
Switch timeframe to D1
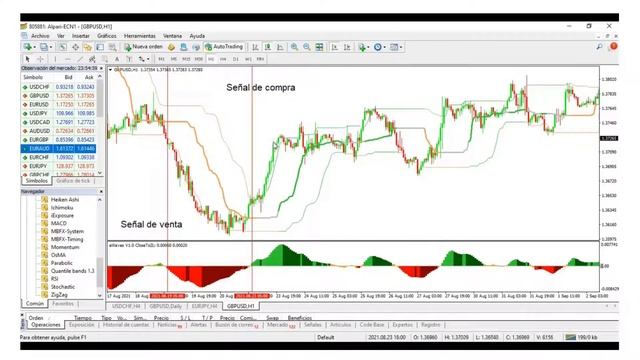(236, 59)
